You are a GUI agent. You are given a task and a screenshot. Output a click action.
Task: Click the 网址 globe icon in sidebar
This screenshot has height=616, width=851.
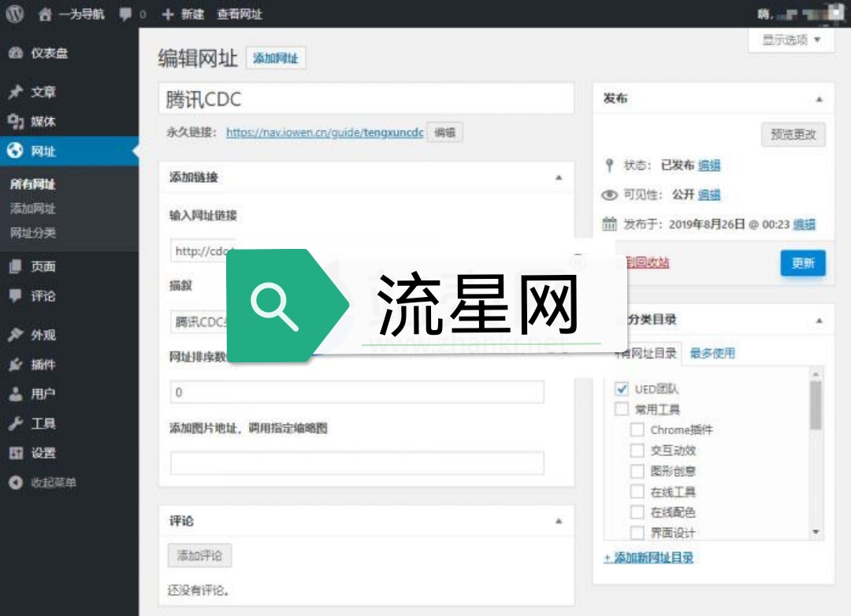click(16, 150)
